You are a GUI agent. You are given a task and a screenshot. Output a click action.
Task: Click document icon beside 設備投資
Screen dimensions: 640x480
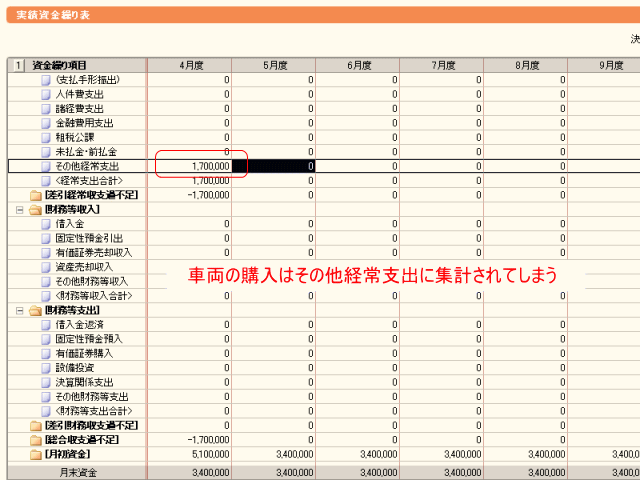[46, 368]
